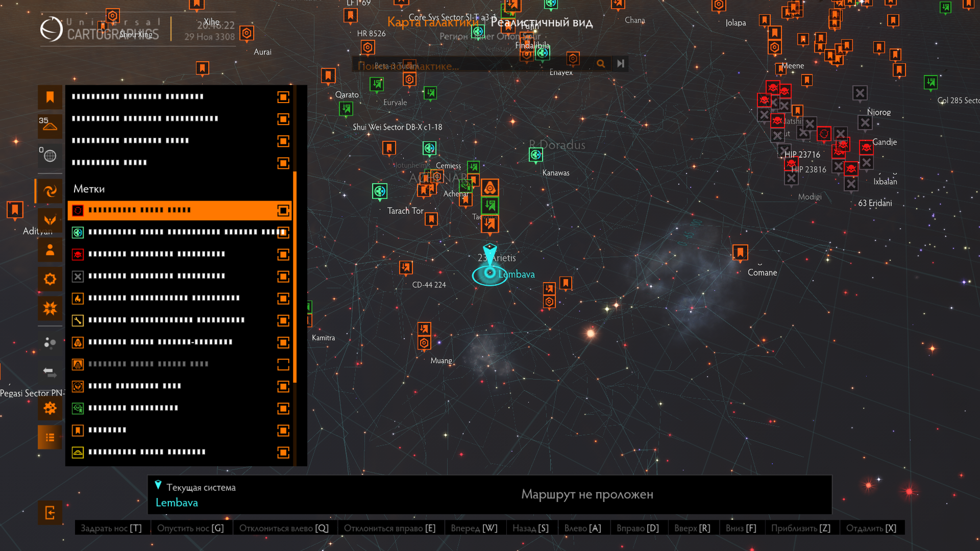This screenshot has width=980, height=551.
Task: Click the left-right swap arrows sidebar icon
Action: (50, 372)
